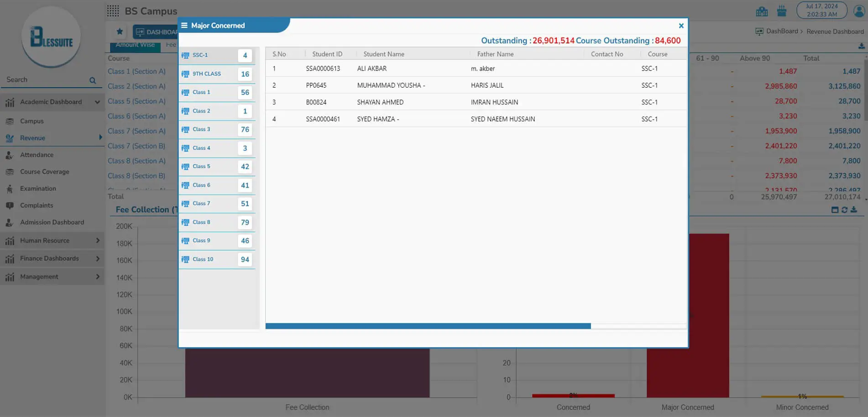Open the Examination sidebar item
Image resolution: width=868 pixels, height=417 pixels.
click(38, 189)
